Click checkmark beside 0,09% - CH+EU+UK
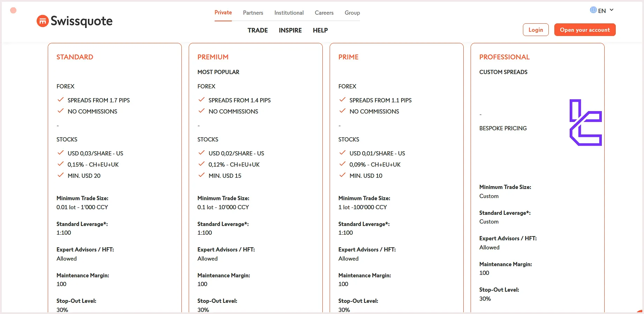Viewport: 644px width, 314px height. pos(343,164)
